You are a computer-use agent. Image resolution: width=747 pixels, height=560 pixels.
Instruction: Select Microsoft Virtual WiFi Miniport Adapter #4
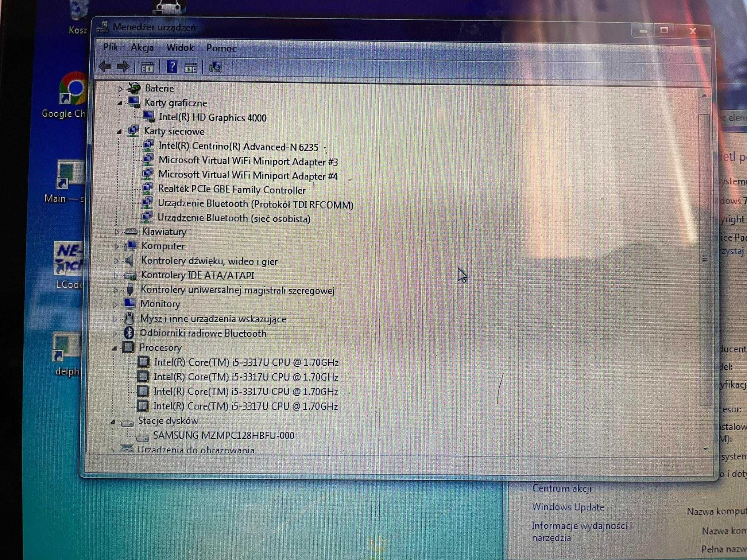(248, 175)
